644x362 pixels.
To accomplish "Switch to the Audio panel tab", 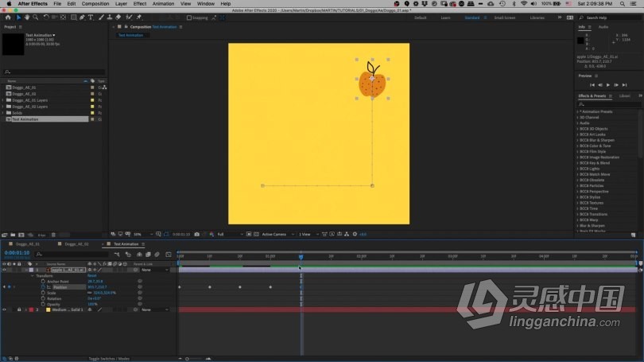I will [x=603, y=27].
